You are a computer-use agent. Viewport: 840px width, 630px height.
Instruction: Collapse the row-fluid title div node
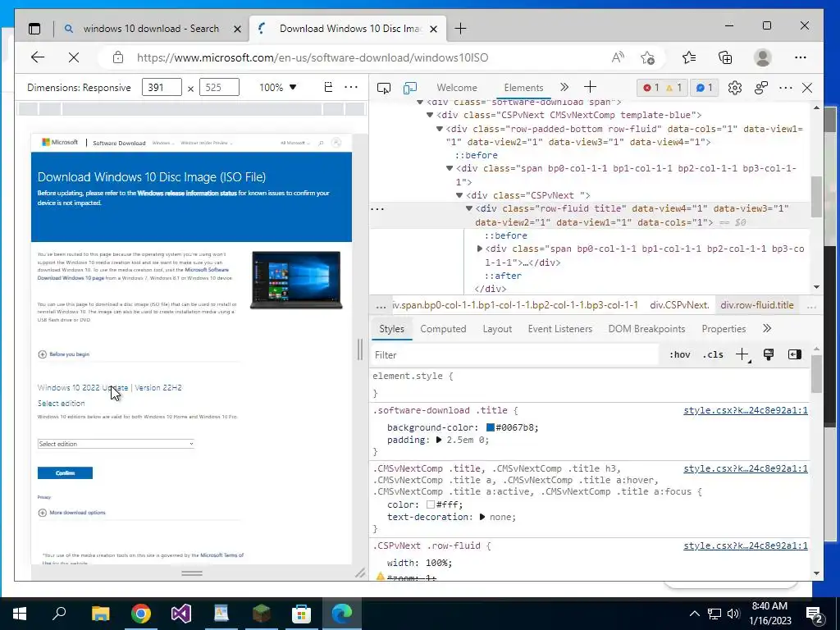[468, 209]
